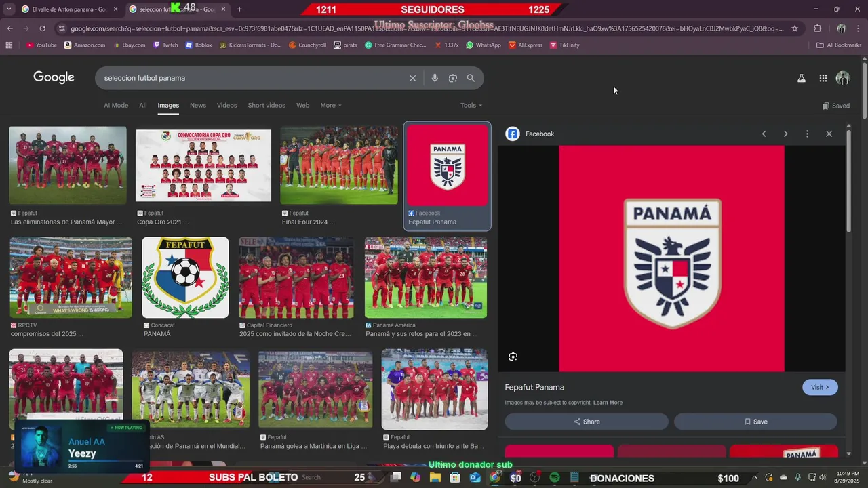Open Playa debuta con triunfo thumbnail

tap(435, 390)
